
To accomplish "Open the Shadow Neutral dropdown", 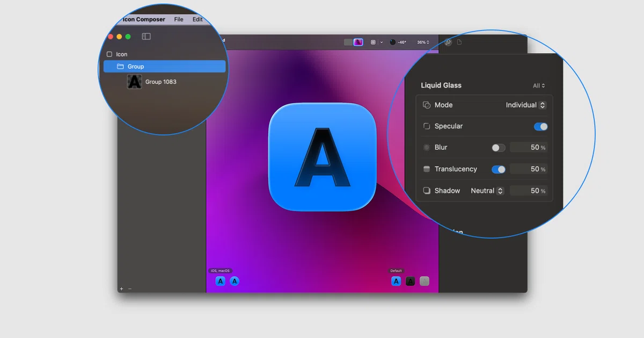I will pyautogui.click(x=487, y=191).
